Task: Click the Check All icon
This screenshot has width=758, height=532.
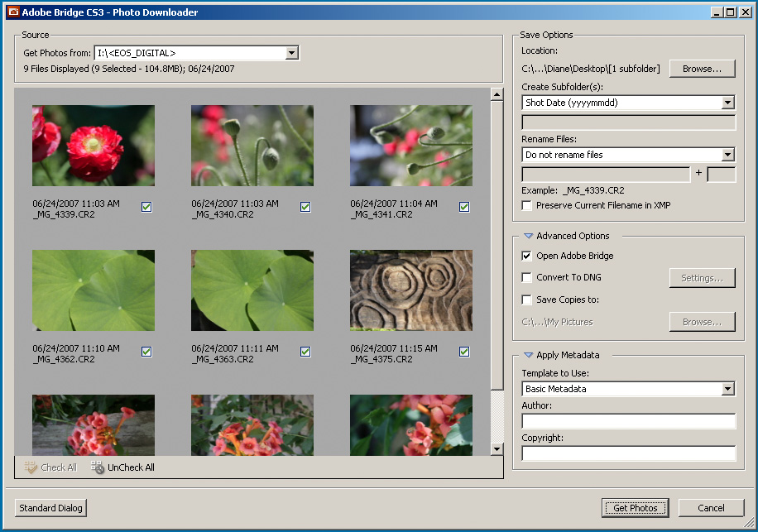Action: pyautogui.click(x=31, y=467)
